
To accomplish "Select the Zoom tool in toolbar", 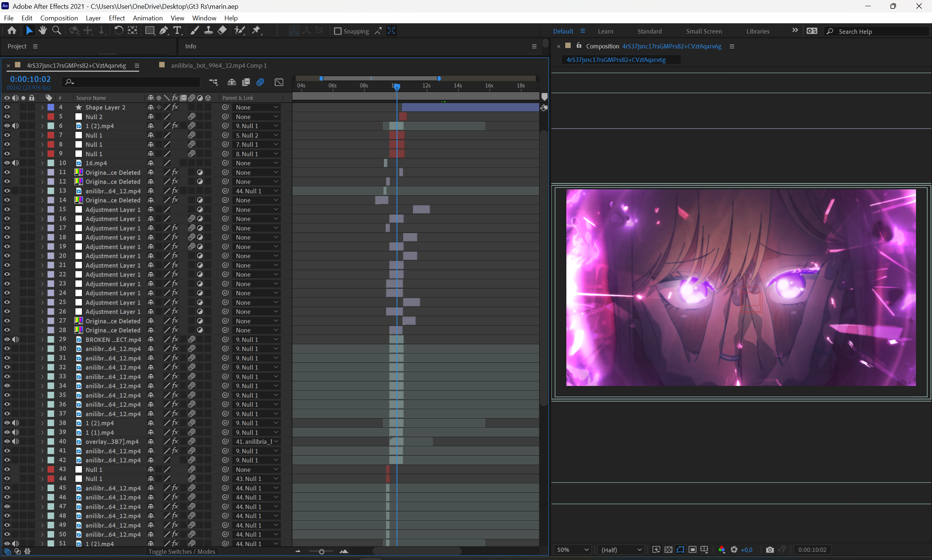I will point(56,31).
